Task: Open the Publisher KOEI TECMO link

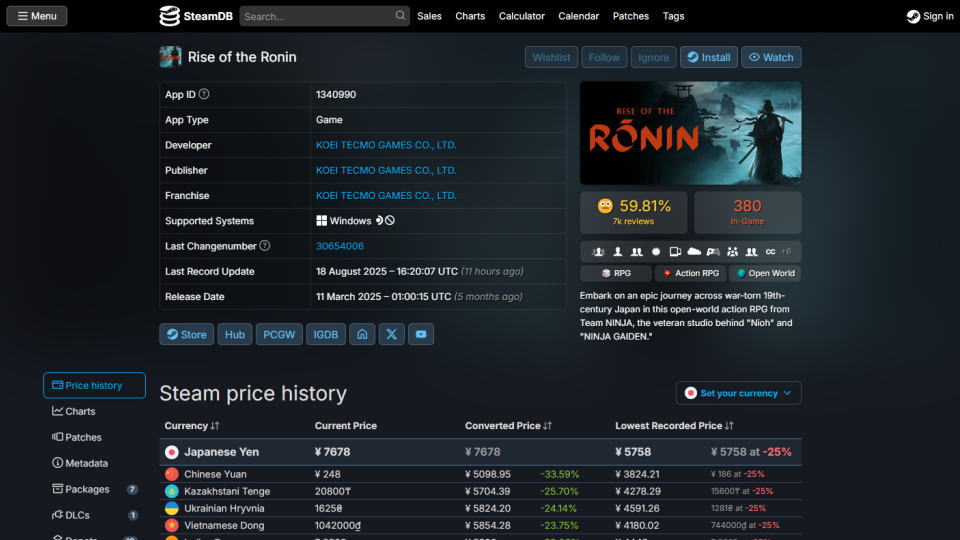Action: coord(386,170)
